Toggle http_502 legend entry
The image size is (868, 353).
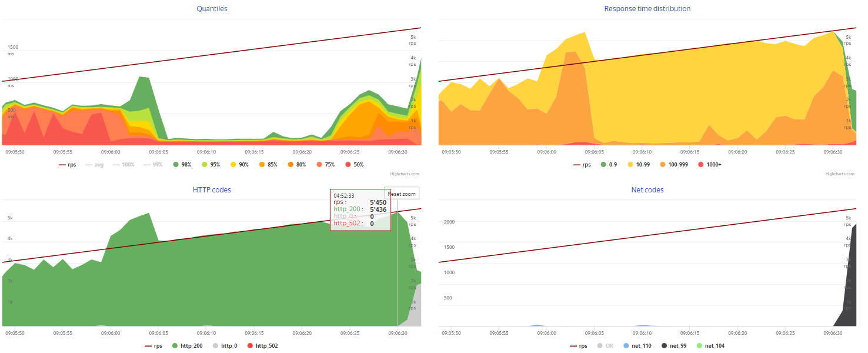pos(263,346)
